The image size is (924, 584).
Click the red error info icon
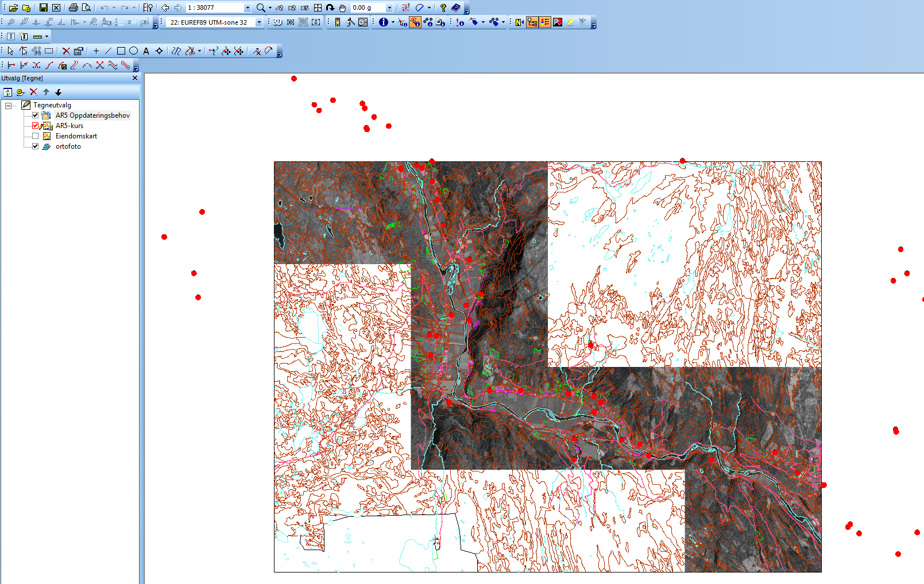(460, 22)
